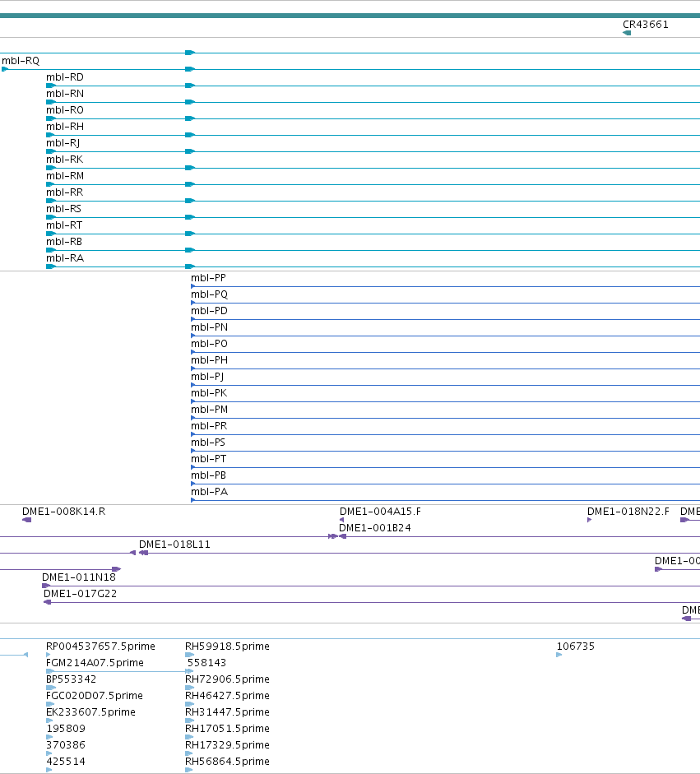Click the mbl-PK protein label
700x774 pixels.
pyautogui.click(x=209, y=393)
